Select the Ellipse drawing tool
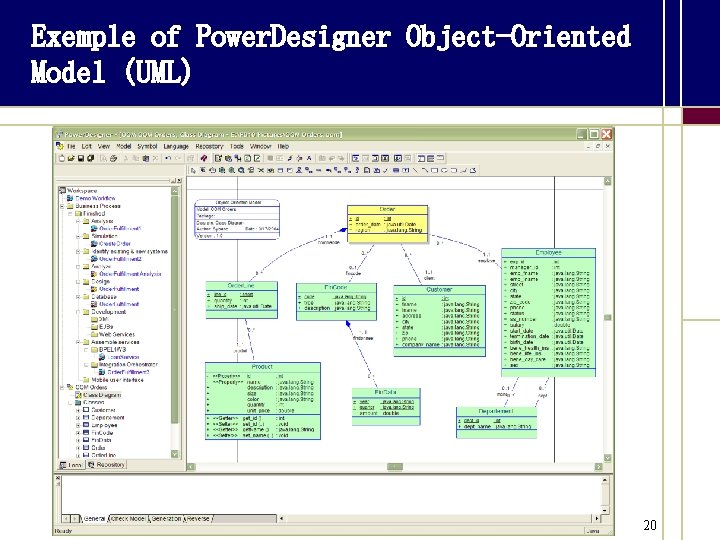This screenshot has height=540, width=720. (444, 170)
